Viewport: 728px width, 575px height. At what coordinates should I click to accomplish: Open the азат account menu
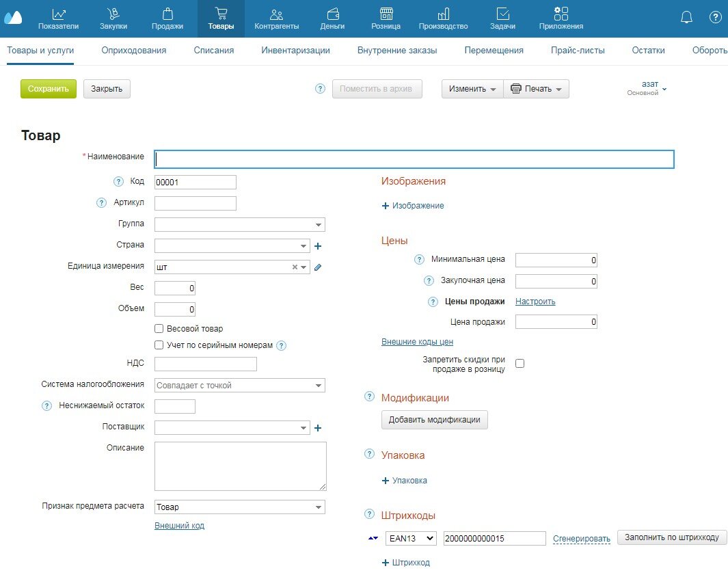(x=647, y=88)
